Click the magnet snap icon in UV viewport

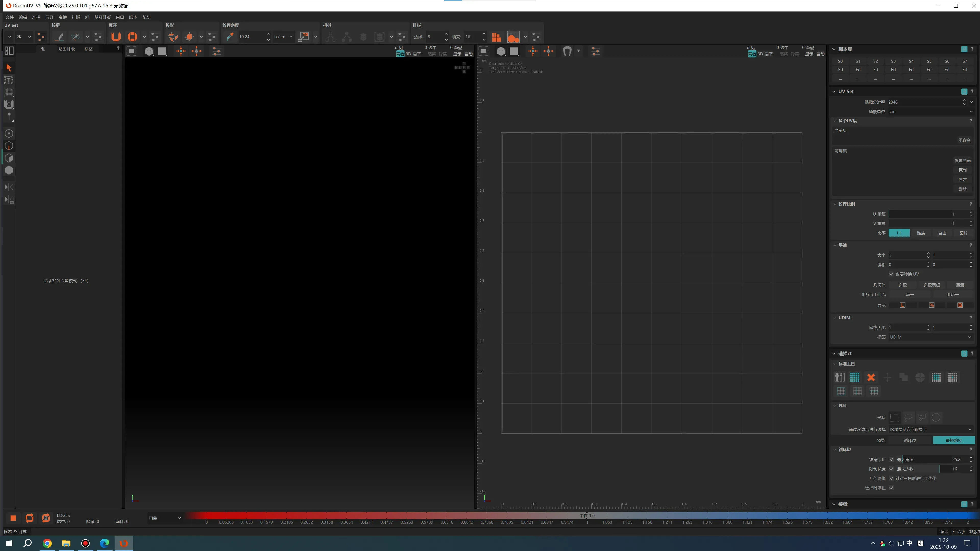click(x=567, y=51)
